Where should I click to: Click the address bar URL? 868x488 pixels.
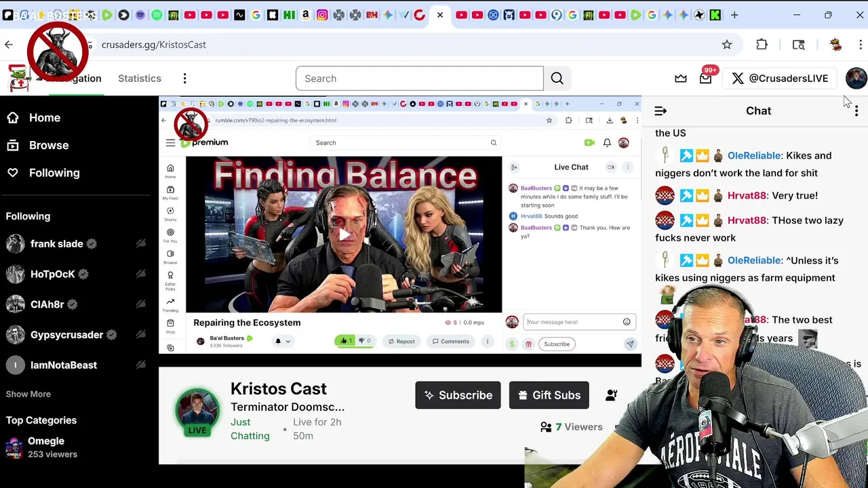tap(154, 45)
